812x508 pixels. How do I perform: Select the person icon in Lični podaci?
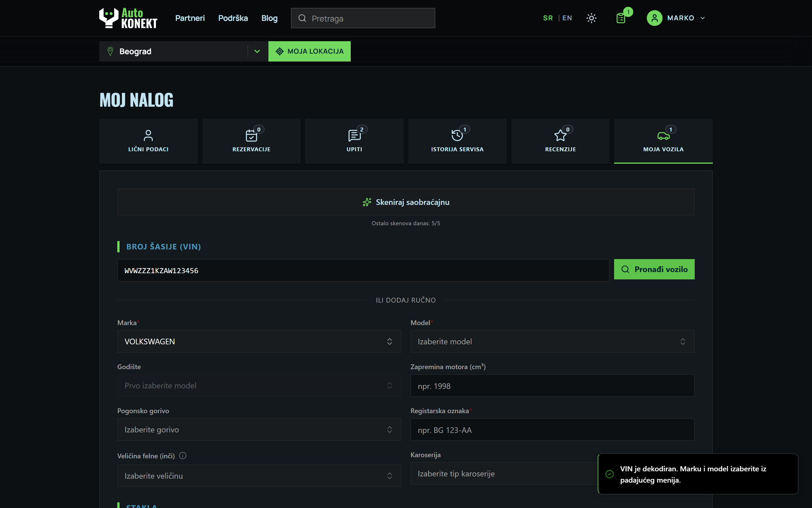[148, 135]
